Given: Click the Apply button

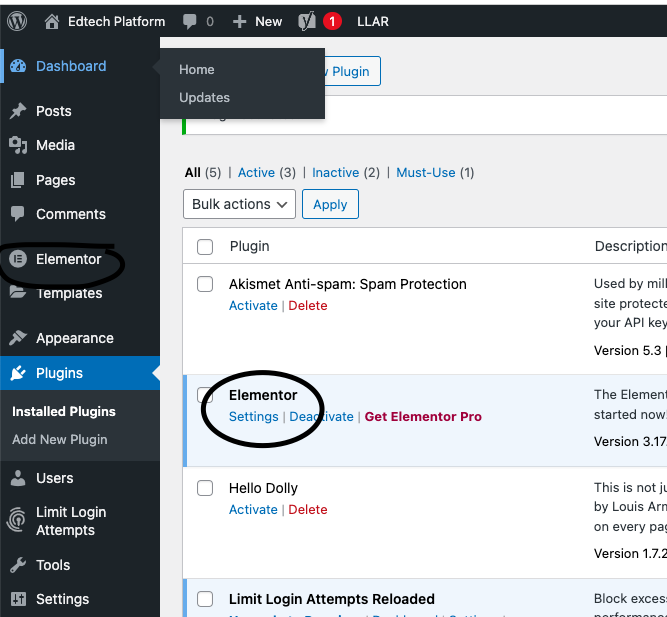Looking at the screenshot, I should [x=331, y=204].
